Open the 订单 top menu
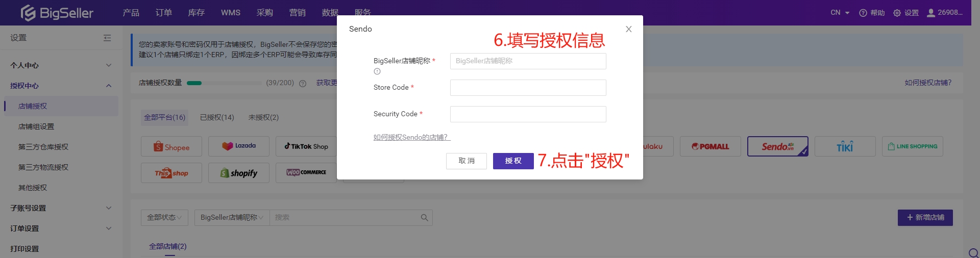Screen dimensions: 980x258 pos(164,13)
